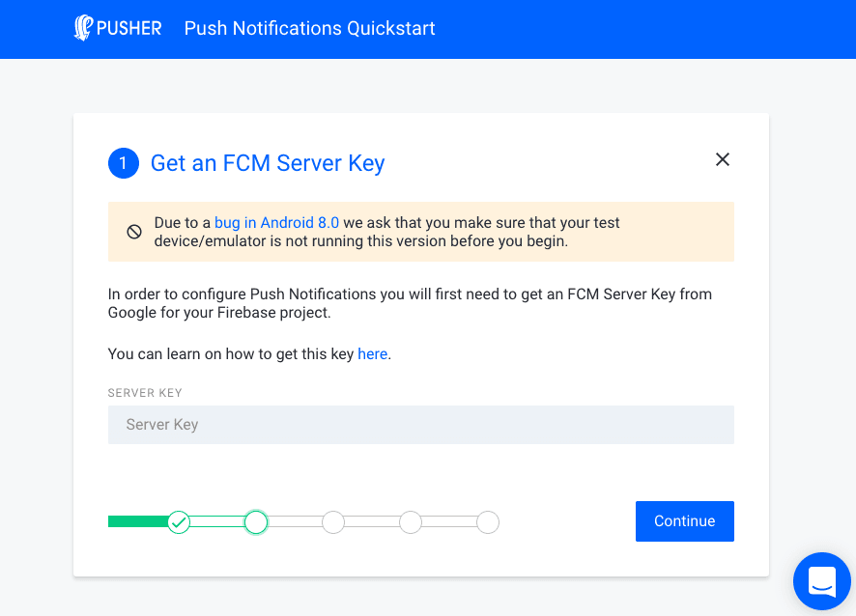Click the third step progress circle
The image size is (856, 616).
(333, 522)
